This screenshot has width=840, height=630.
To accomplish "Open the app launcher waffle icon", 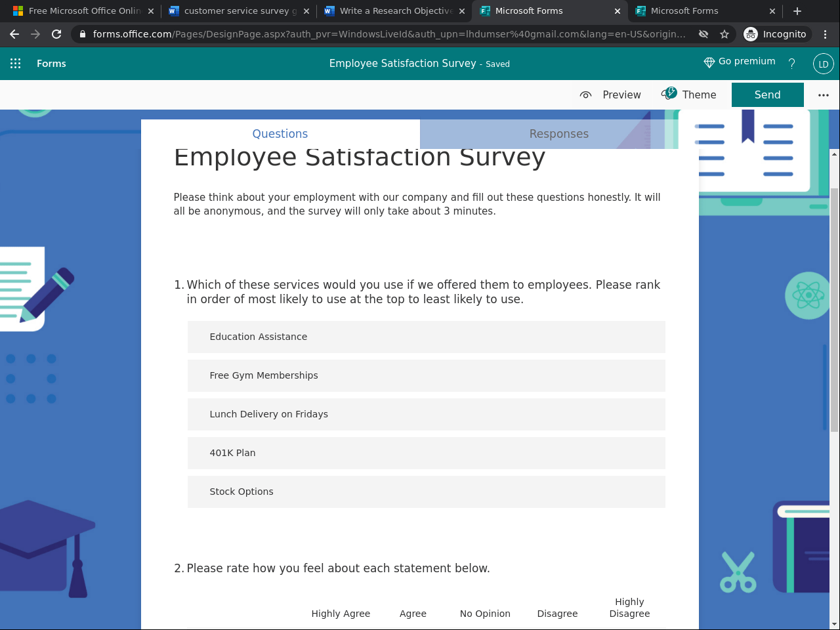I will pos(15,63).
